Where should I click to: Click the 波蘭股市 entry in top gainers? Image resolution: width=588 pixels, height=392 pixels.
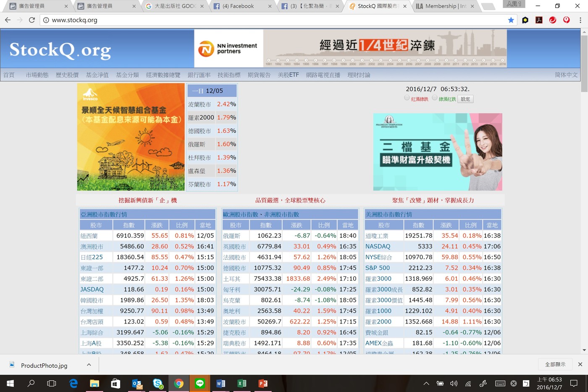click(x=199, y=104)
